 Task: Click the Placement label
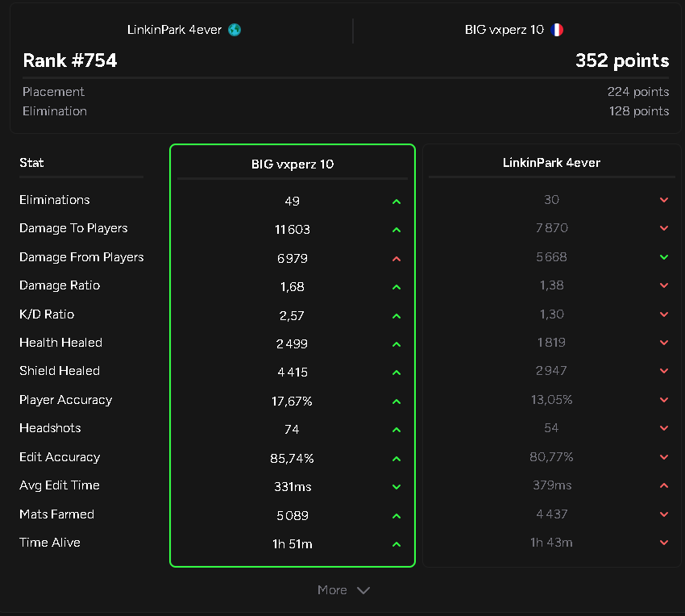[53, 92]
